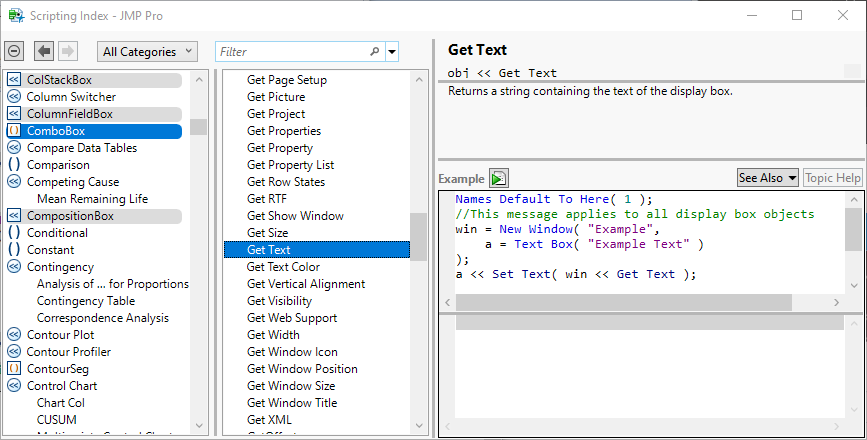Click the Topic Help button
The image size is (867, 440).
pos(832,178)
